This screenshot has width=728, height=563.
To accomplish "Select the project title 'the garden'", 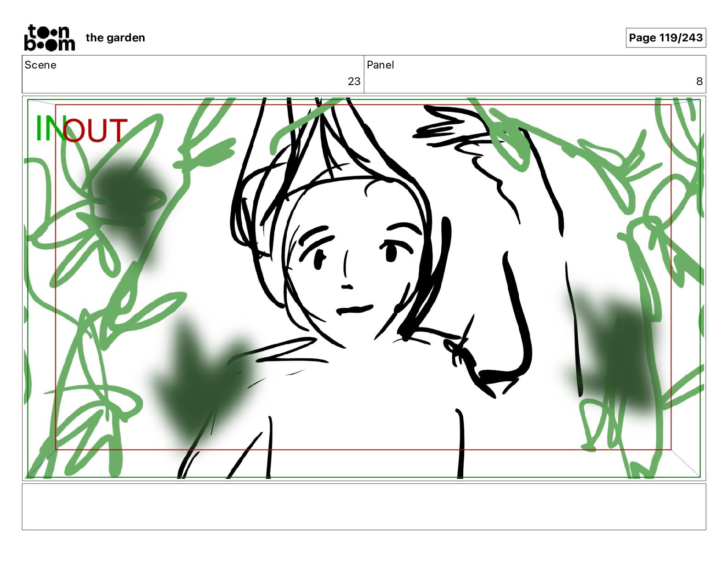I will 115,38.
